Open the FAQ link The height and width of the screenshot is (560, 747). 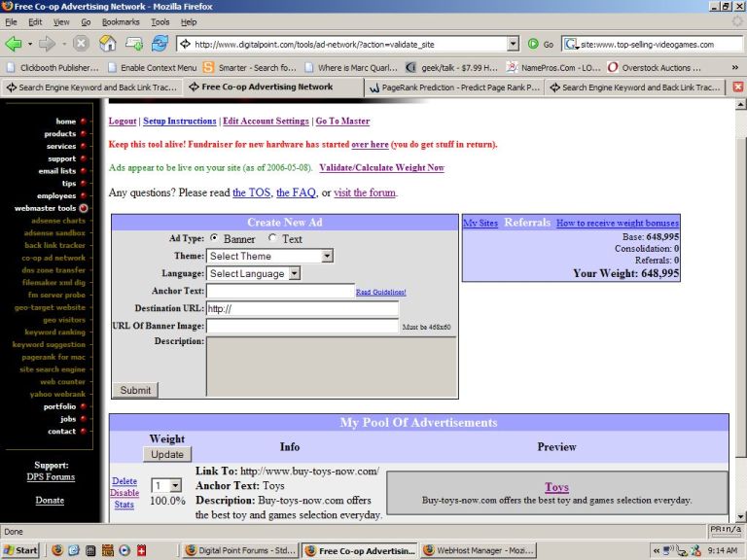pyautogui.click(x=296, y=192)
